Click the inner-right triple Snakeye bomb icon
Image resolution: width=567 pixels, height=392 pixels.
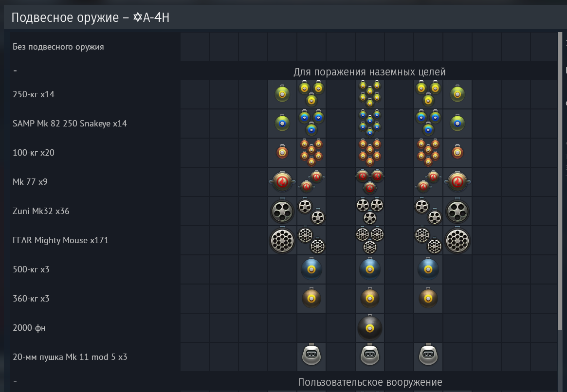(428, 123)
